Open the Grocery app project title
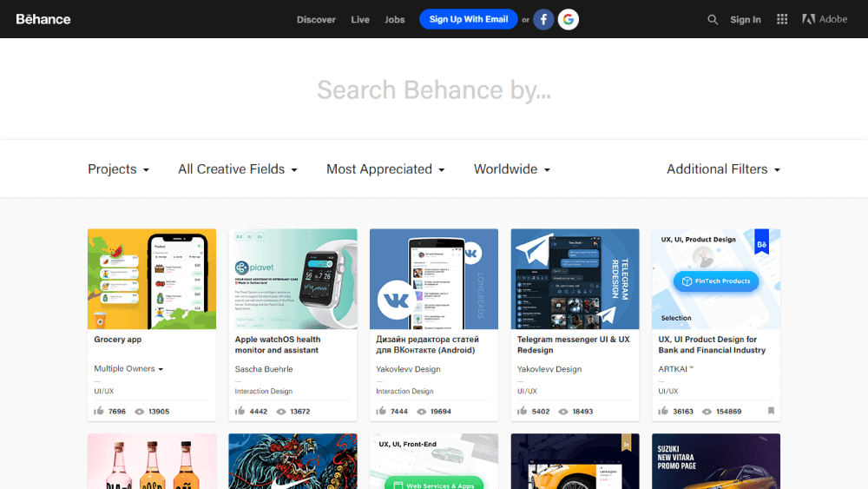This screenshot has height=489, width=868. coord(117,340)
